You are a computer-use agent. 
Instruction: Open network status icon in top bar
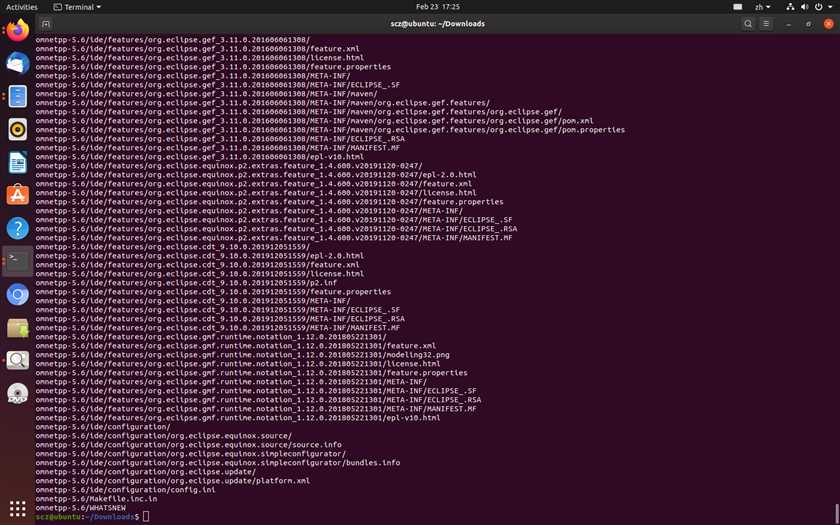(x=790, y=7)
